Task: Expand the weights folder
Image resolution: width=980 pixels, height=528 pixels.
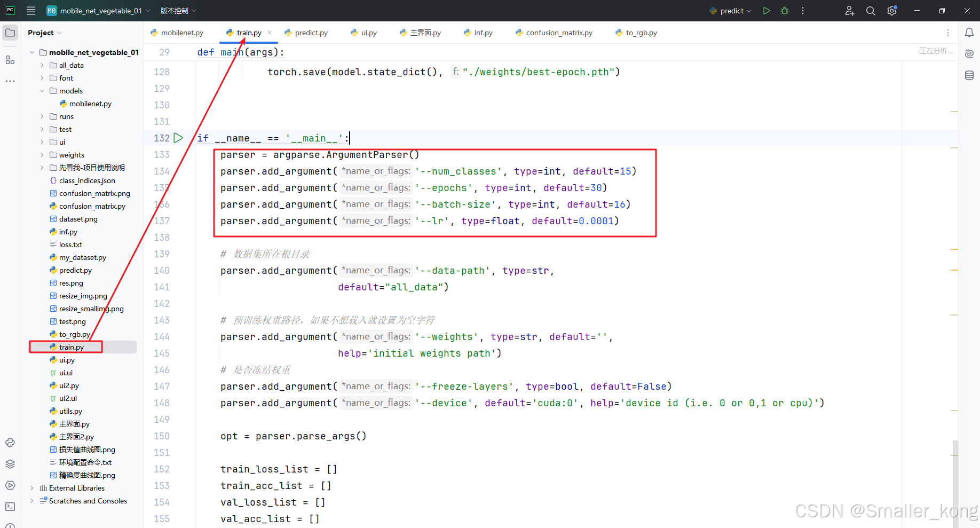Action: 42,155
